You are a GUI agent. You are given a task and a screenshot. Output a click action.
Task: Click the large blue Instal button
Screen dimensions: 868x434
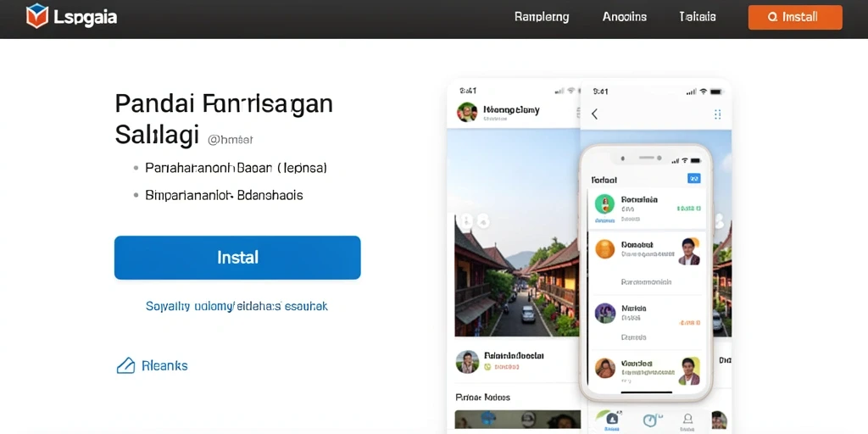click(x=237, y=258)
